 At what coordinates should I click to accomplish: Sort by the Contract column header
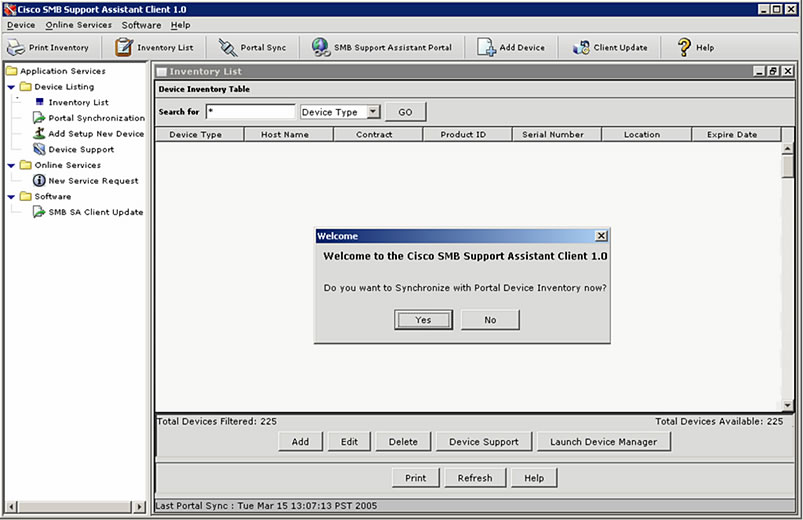[378, 134]
